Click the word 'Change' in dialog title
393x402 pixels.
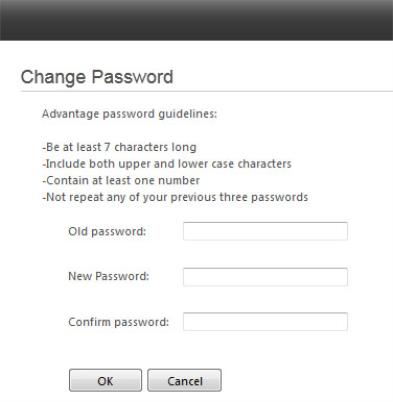53,77
